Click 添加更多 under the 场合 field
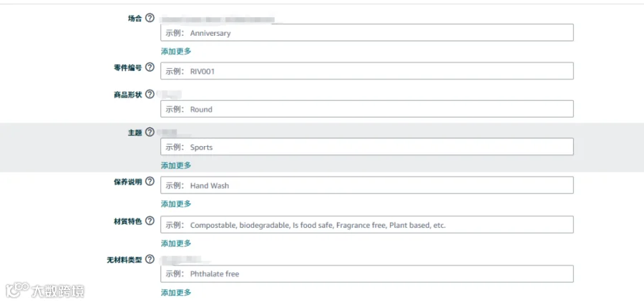644x303 pixels. click(x=176, y=52)
